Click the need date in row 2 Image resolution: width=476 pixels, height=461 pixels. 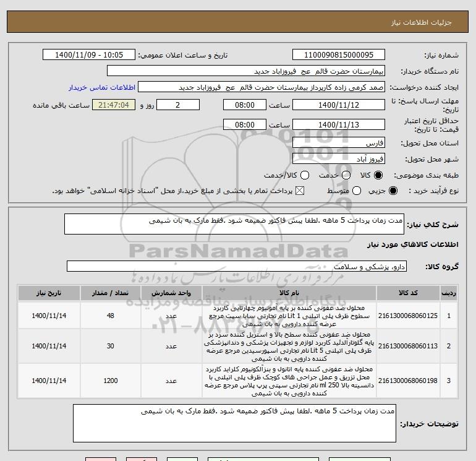pyautogui.click(x=49, y=346)
